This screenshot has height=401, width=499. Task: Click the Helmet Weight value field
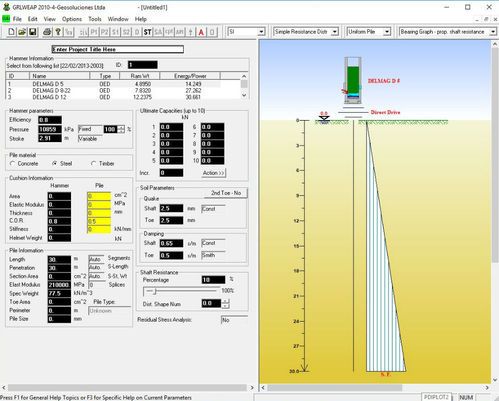(x=59, y=238)
